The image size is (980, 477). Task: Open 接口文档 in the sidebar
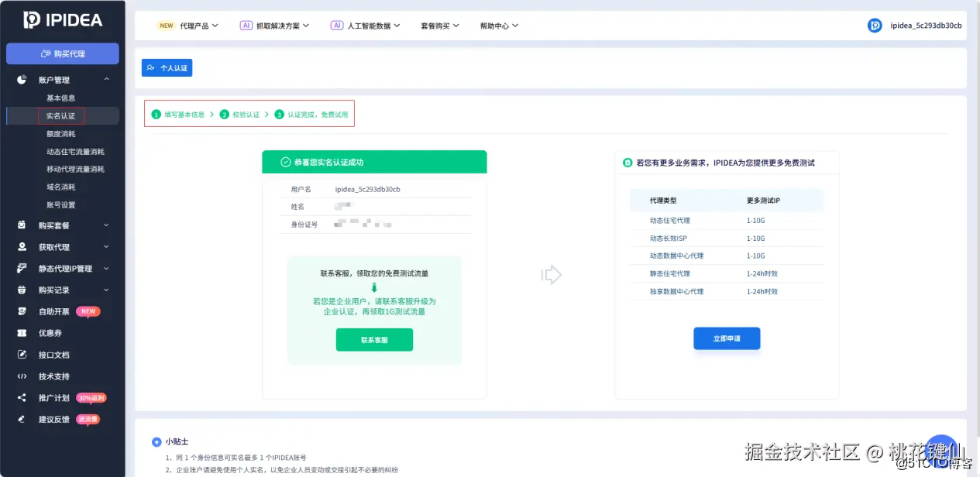(54, 355)
